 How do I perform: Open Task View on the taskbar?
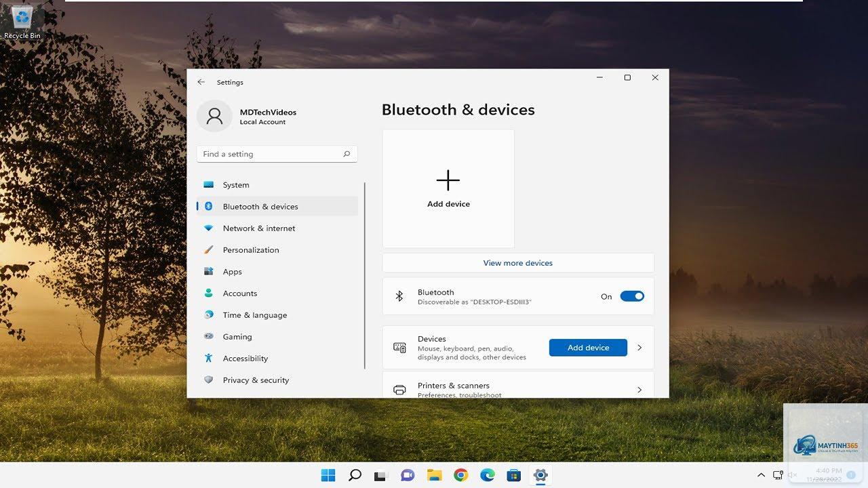[380, 475]
